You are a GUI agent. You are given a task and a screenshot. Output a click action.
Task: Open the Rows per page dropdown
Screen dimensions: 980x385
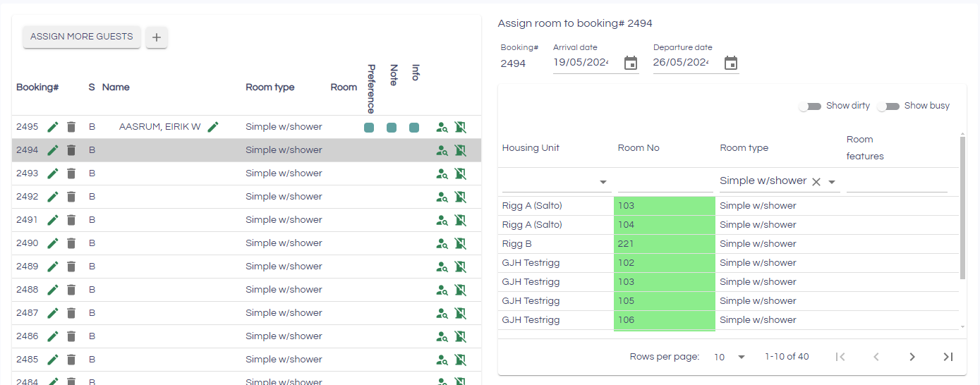[x=730, y=357]
